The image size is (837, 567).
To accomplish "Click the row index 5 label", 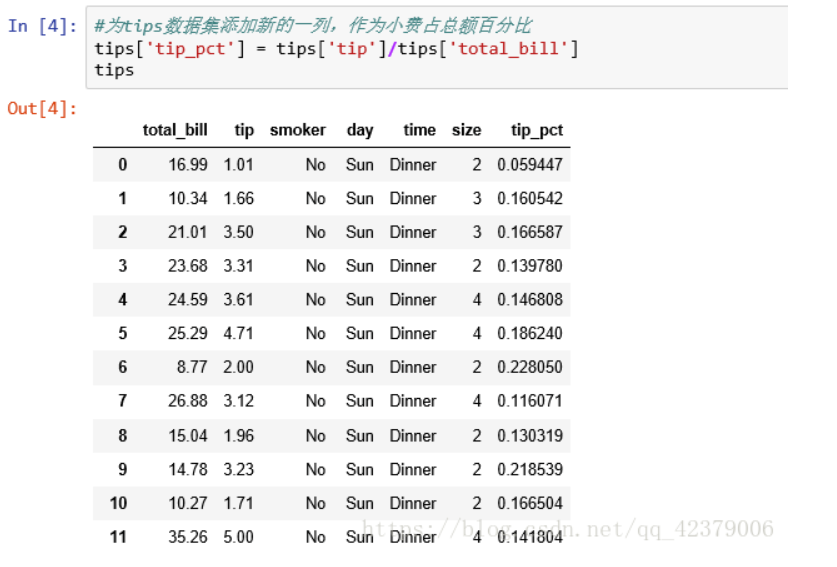I will [x=123, y=334].
